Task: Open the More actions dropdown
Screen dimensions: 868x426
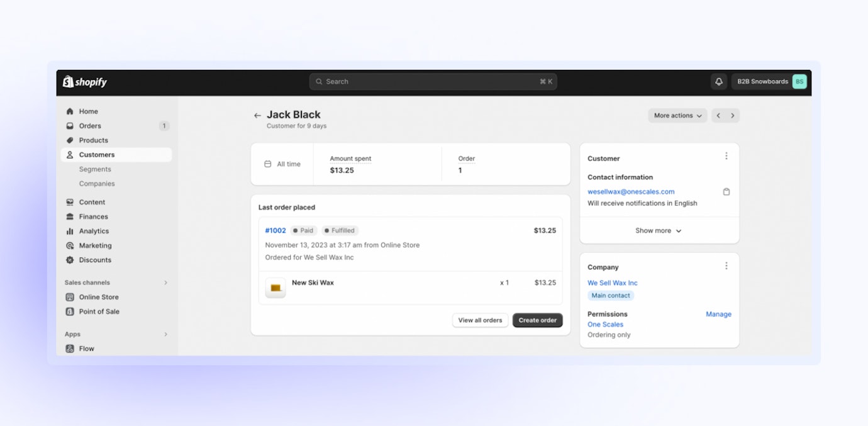Action: (x=677, y=116)
